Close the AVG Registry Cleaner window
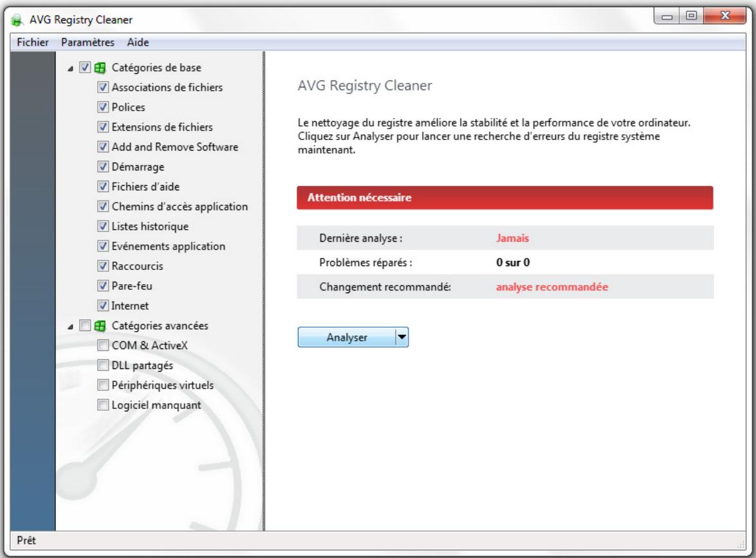The width and height of the screenshot is (756, 558). click(x=724, y=16)
